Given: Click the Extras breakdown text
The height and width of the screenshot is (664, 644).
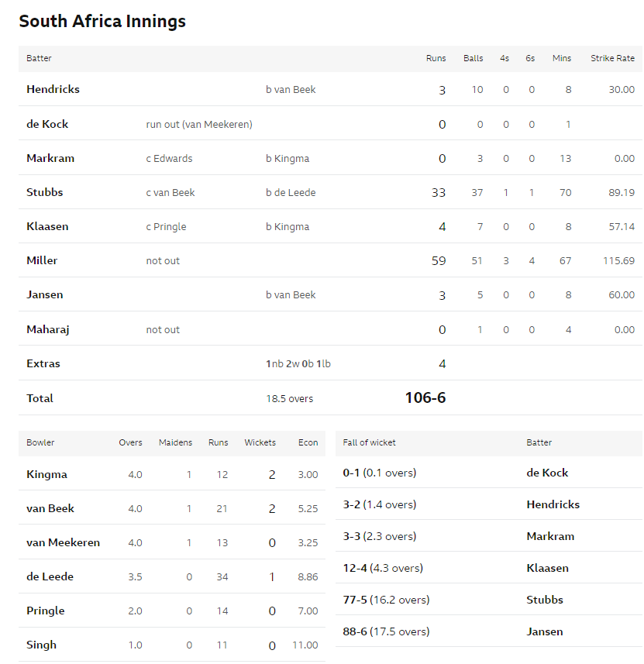Looking at the screenshot, I should point(298,363).
